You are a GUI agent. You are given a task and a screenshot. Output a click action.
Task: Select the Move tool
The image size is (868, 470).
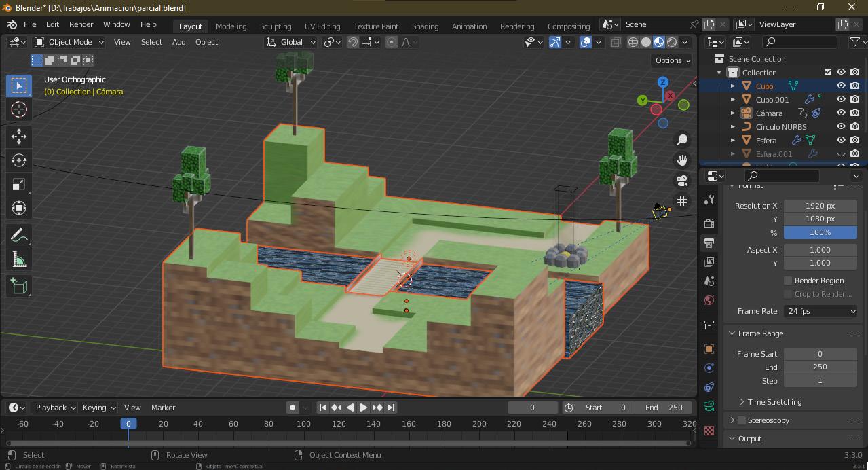point(19,136)
